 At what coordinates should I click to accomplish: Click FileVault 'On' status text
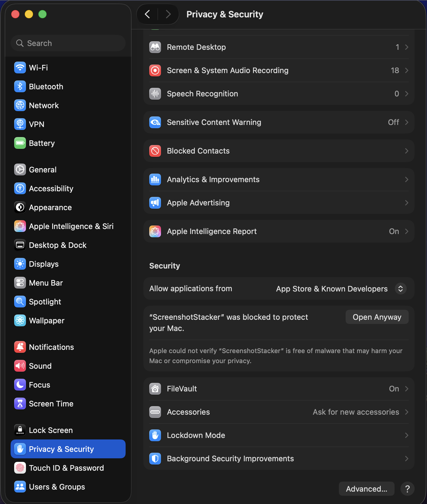point(394,389)
